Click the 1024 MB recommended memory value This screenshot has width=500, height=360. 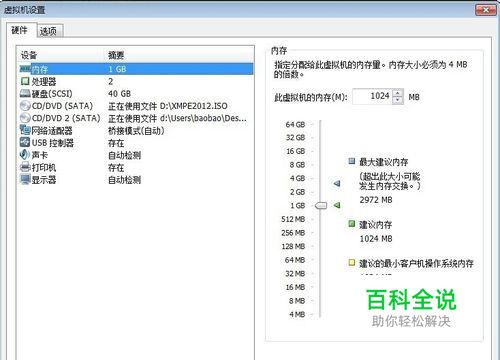[x=376, y=239]
